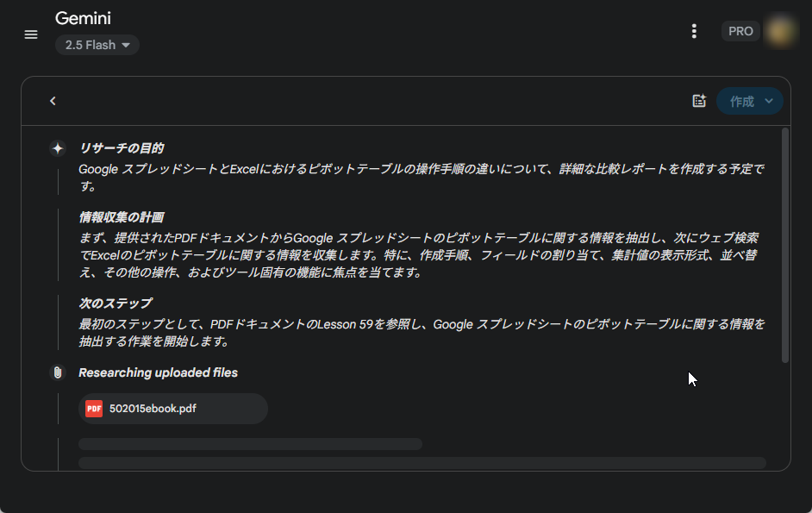Open the PRO subscription badge
The image size is (812, 513).
740,31
